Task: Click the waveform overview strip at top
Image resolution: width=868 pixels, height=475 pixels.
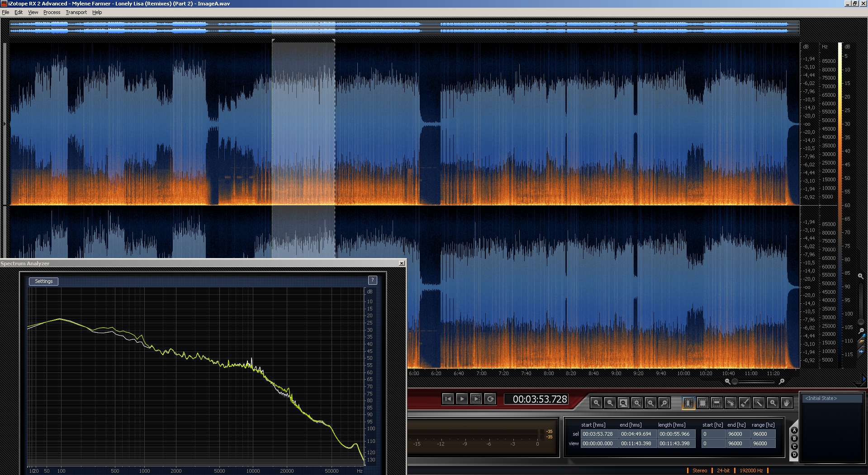Action: [404, 28]
